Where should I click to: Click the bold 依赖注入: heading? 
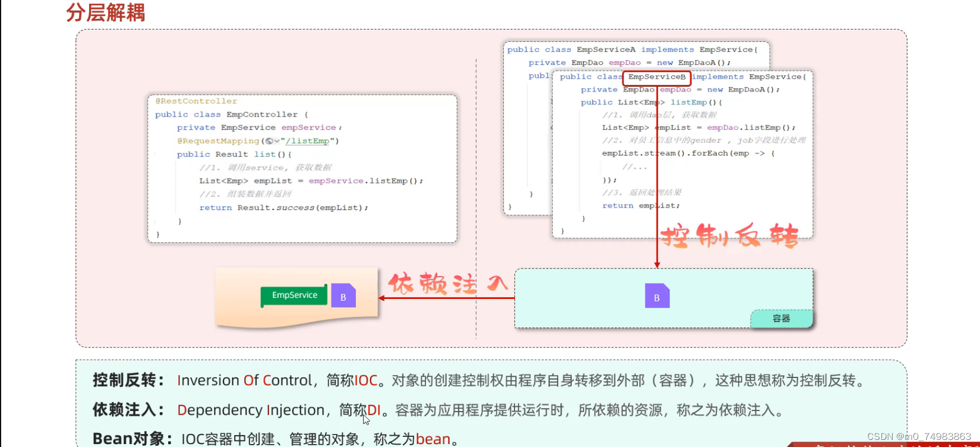coord(128,409)
